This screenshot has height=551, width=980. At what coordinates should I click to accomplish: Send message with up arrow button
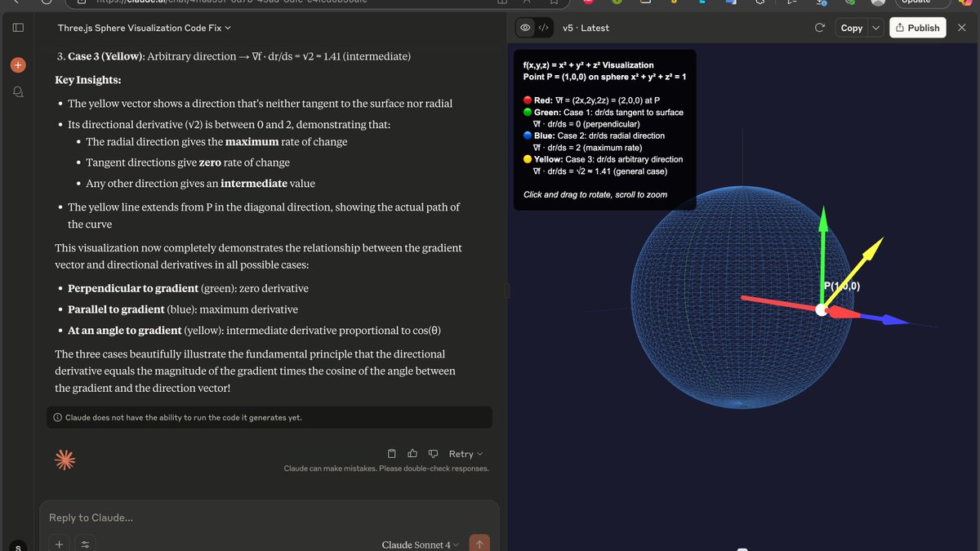(x=479, y=544)
